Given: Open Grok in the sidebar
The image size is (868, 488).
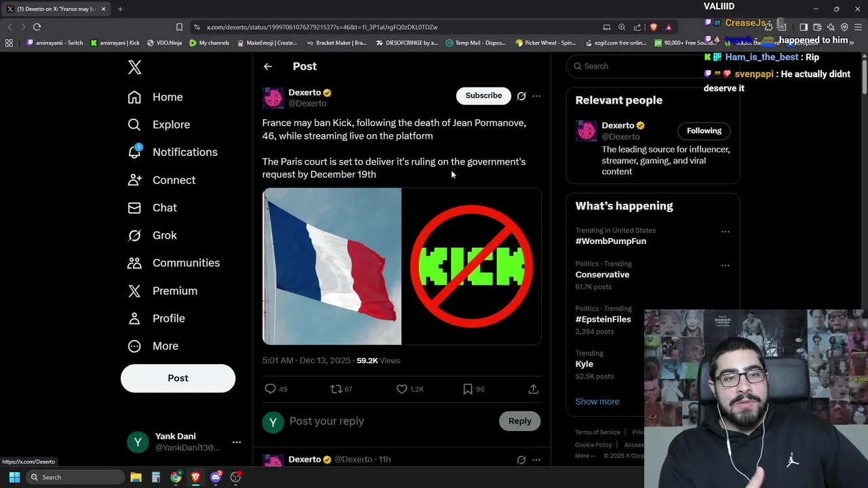Looking at the screenshot, I should 152,235.
